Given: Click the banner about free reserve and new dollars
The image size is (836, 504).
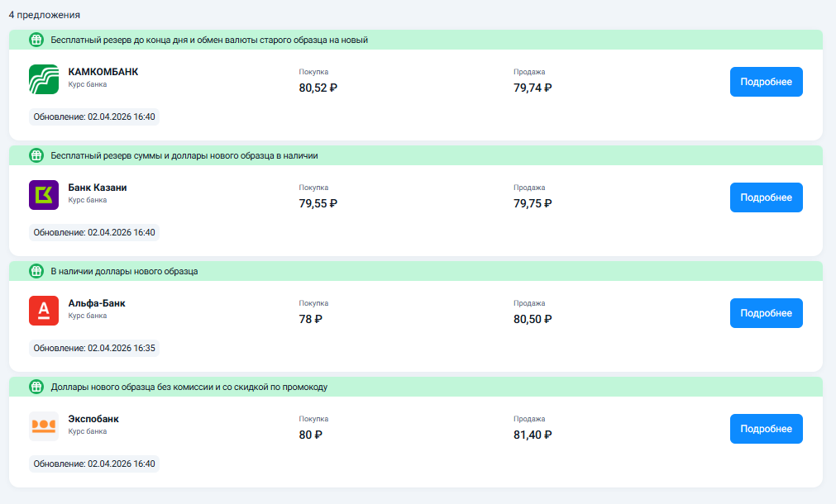Looking at the screenshot, I should tap(184, 155).
